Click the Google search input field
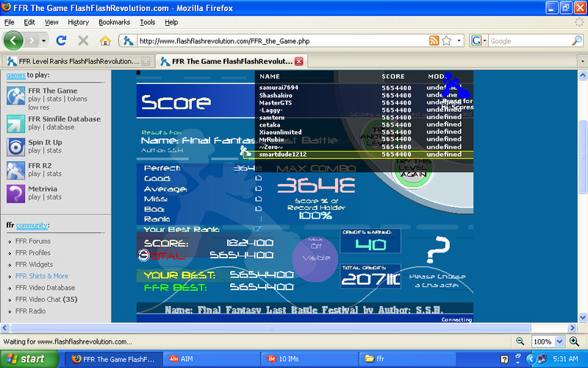 [528, 40]
